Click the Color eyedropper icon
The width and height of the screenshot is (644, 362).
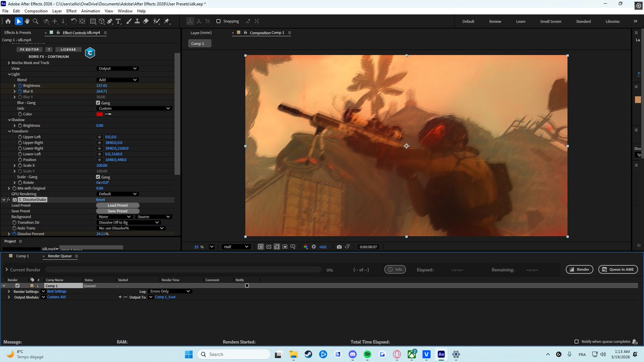pyautogui.click(x=108, y=114)
